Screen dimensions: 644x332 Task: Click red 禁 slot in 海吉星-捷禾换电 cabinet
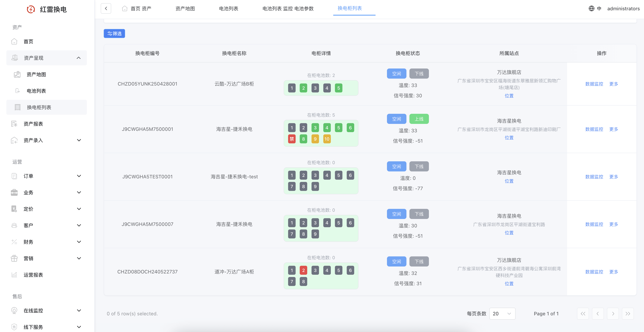pos(291,139)
